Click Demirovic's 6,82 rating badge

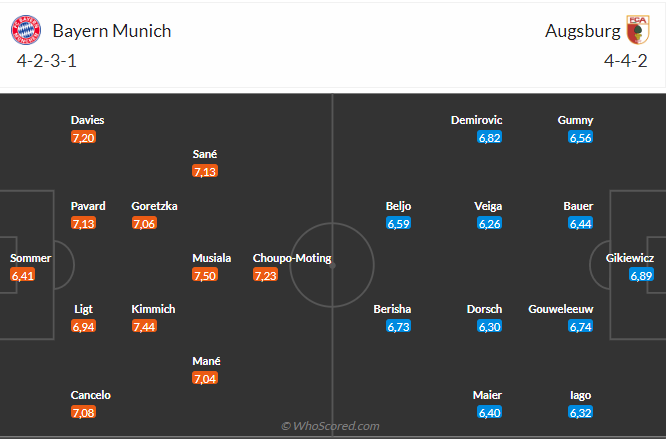coord(489,138)
